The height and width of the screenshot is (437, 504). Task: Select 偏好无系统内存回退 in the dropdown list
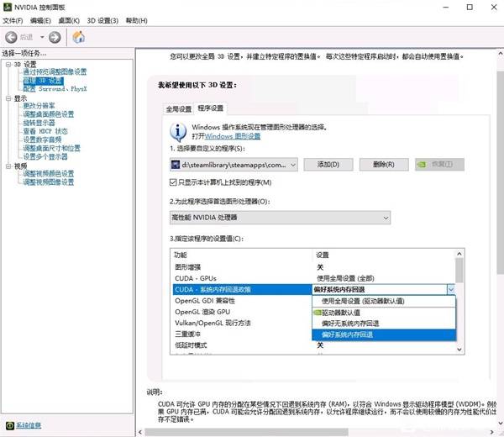tap(350, 323)
